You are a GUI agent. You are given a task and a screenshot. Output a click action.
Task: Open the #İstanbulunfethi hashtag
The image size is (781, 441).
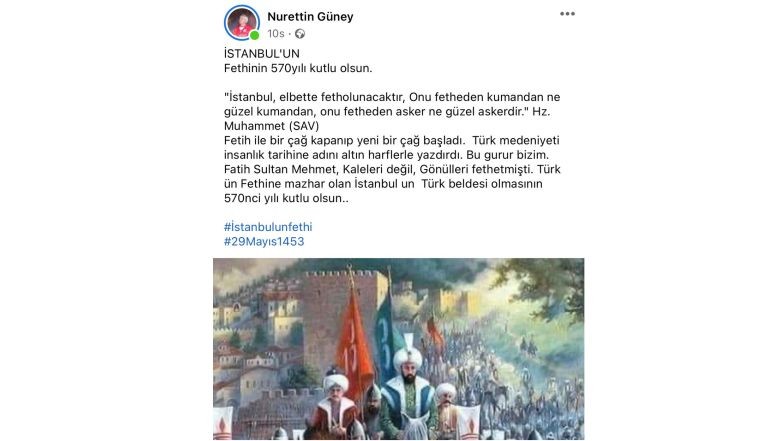[268, 227]
